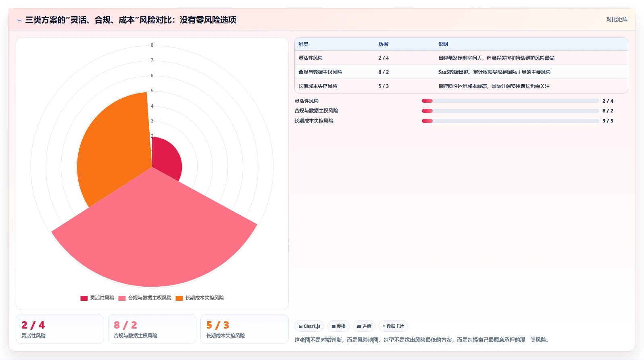Click 灵活性风险 table row cell
Screen dimensions: 644x360
coord(311,58)
